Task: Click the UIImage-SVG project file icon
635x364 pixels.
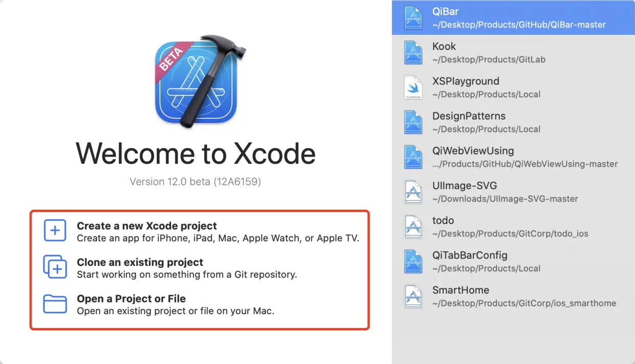Action: pos(413,191)
